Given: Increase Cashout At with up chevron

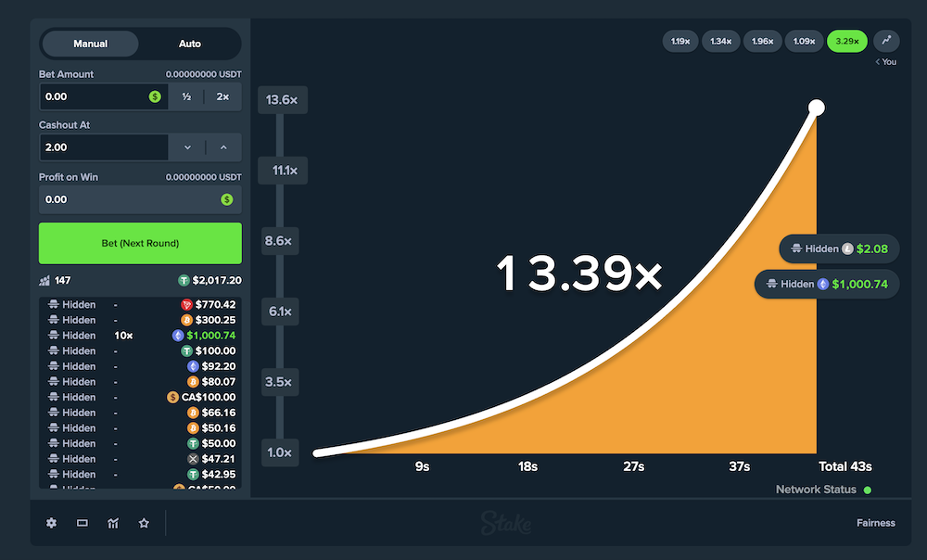Looking at the screenshot, I should [223, 147].
